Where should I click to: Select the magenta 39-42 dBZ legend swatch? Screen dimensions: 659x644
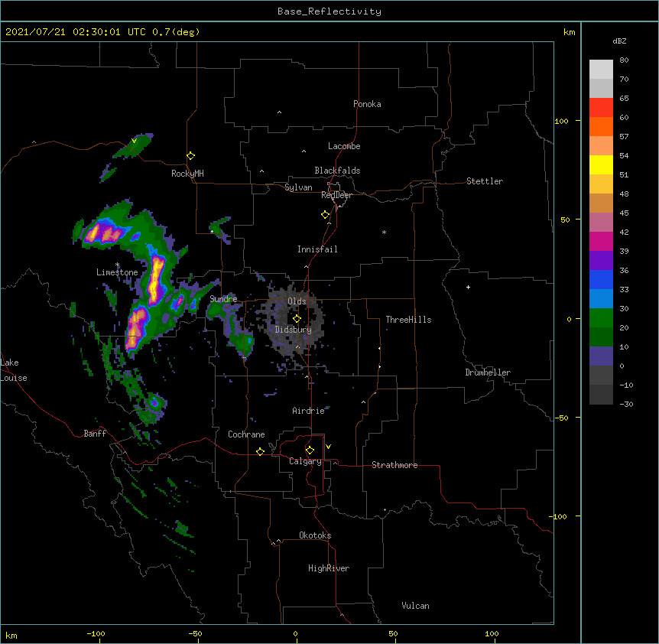coord(601,241)
